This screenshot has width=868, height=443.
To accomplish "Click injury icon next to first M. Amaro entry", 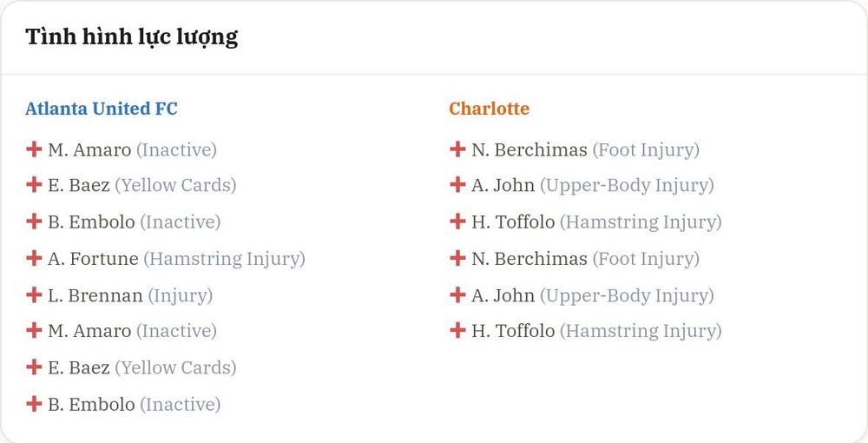I will tap(34, 149).
